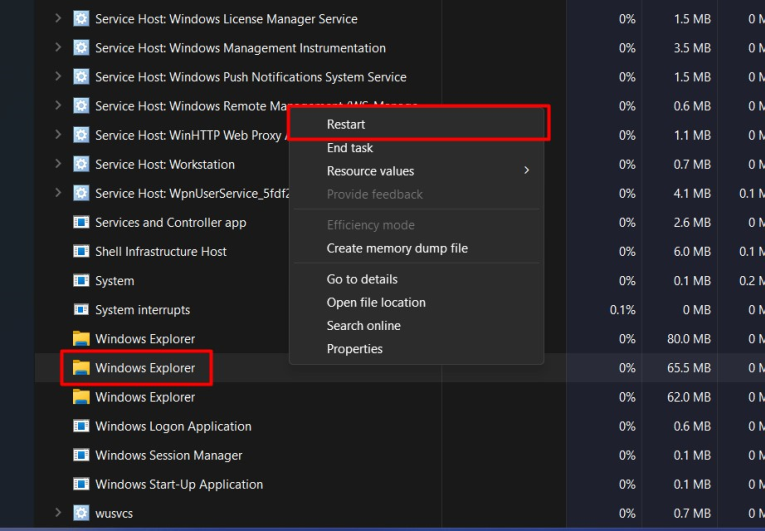The image size is (765, 531).
Task: Click the highlighted Windows Explorer folder icon
Action: pos(81,368)
